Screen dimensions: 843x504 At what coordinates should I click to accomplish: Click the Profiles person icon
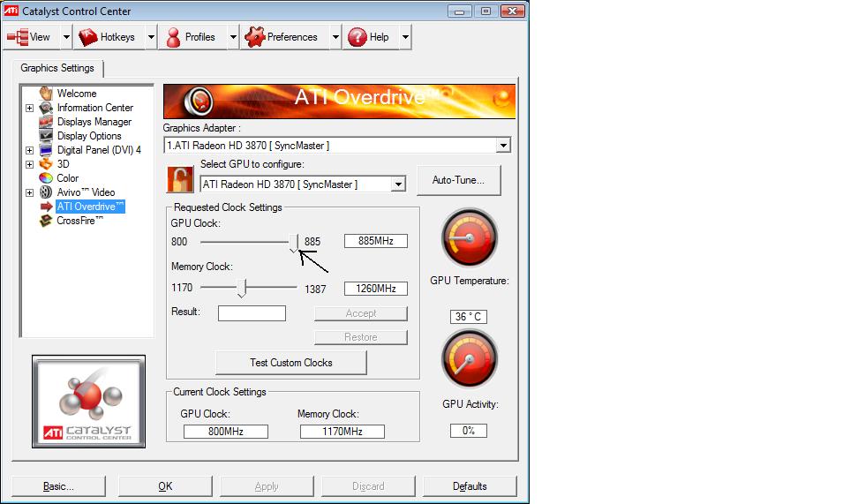point(173,37)
